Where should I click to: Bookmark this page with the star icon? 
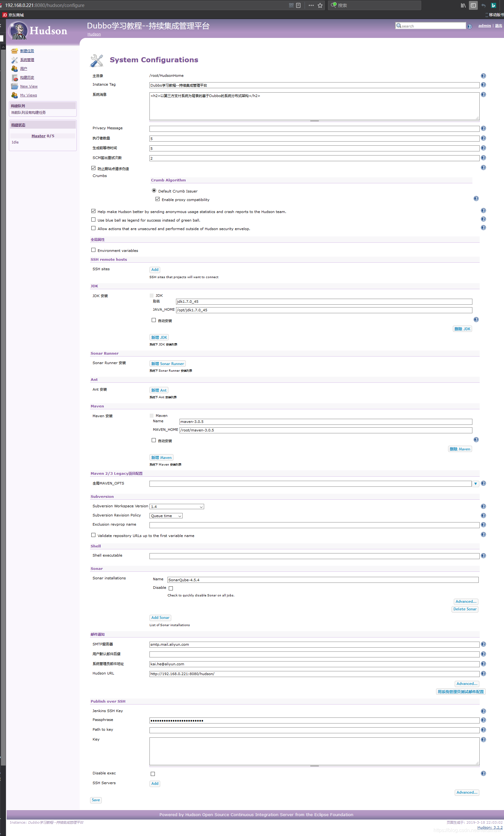pyautogui.click(x=320, y=5)
